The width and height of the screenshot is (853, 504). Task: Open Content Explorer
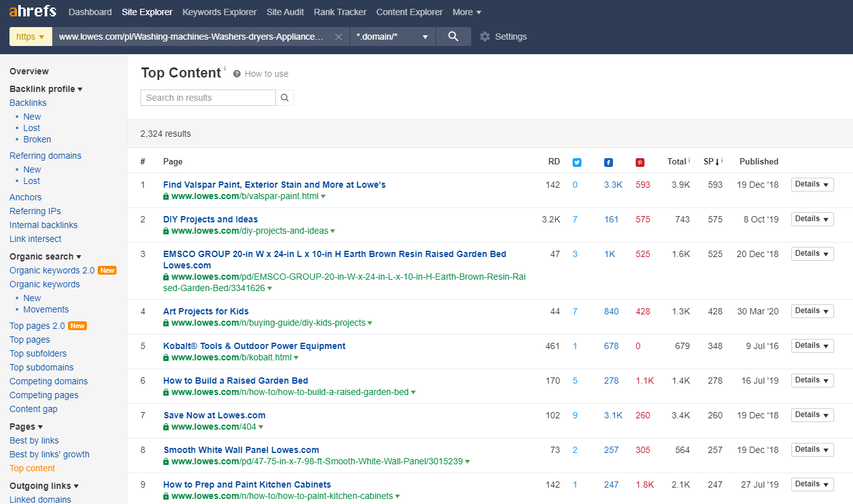click(409, 12)
